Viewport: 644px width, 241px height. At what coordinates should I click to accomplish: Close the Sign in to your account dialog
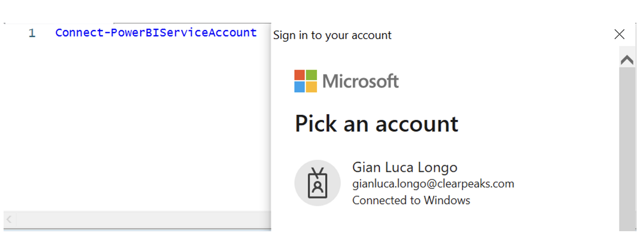[x=619, y=34]
